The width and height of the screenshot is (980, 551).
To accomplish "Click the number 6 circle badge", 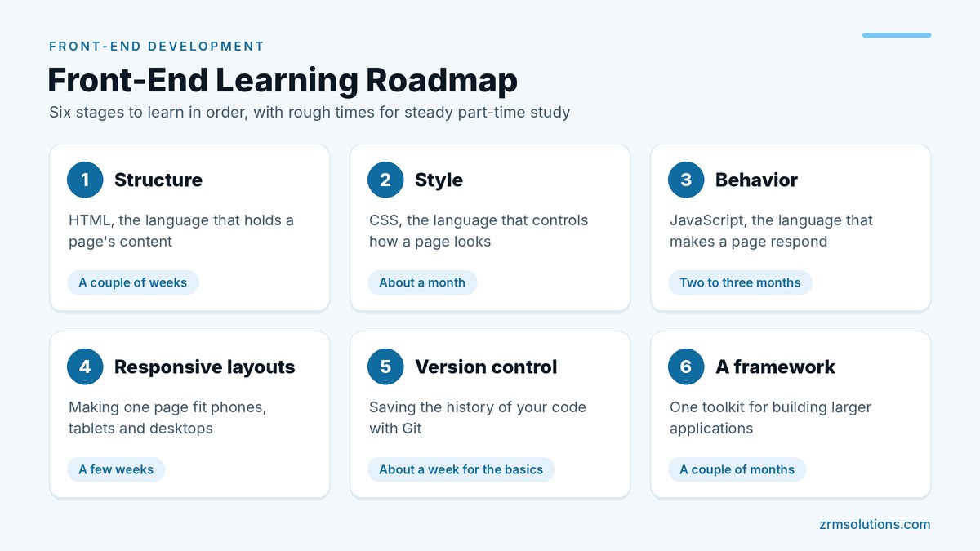I will pos(686,367).
